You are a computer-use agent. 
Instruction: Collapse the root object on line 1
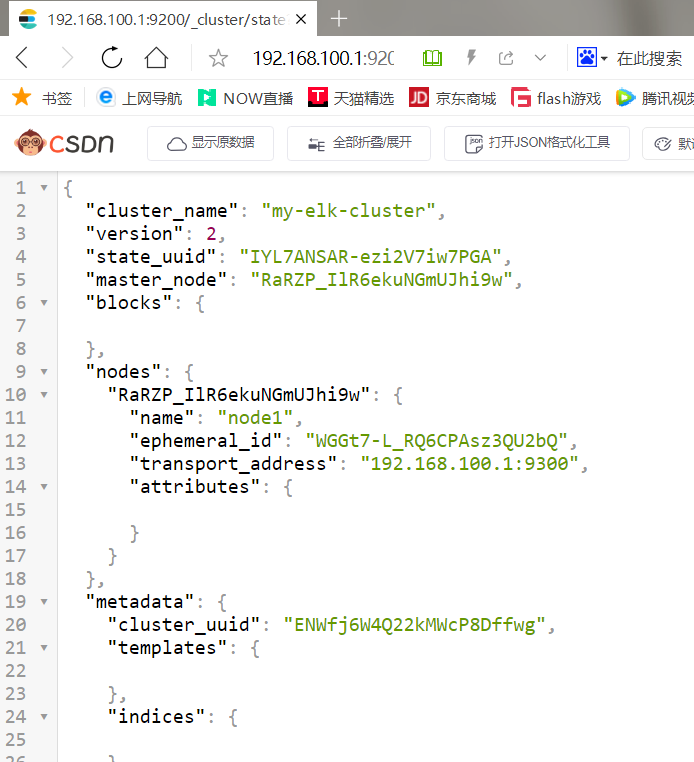point(44,188)
